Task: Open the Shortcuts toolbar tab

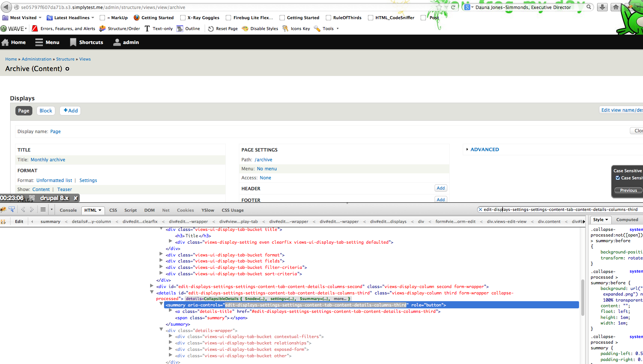Action: click(x=87, y=42)
